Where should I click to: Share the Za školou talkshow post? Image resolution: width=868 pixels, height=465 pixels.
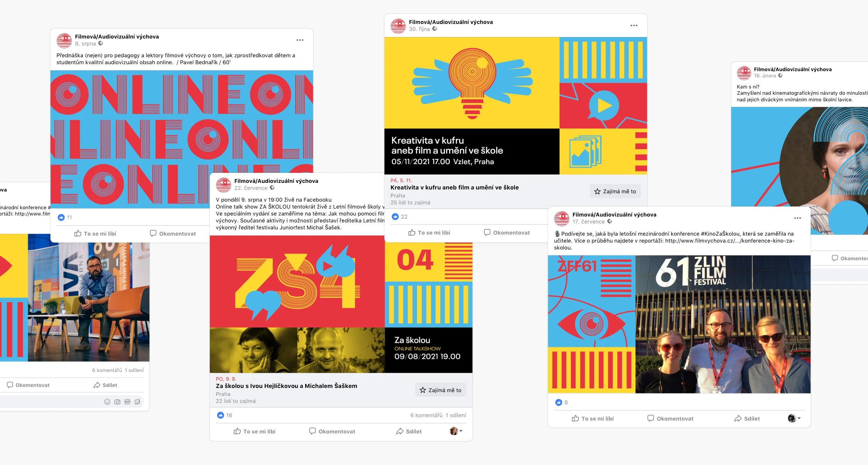[x=409, y=431]
